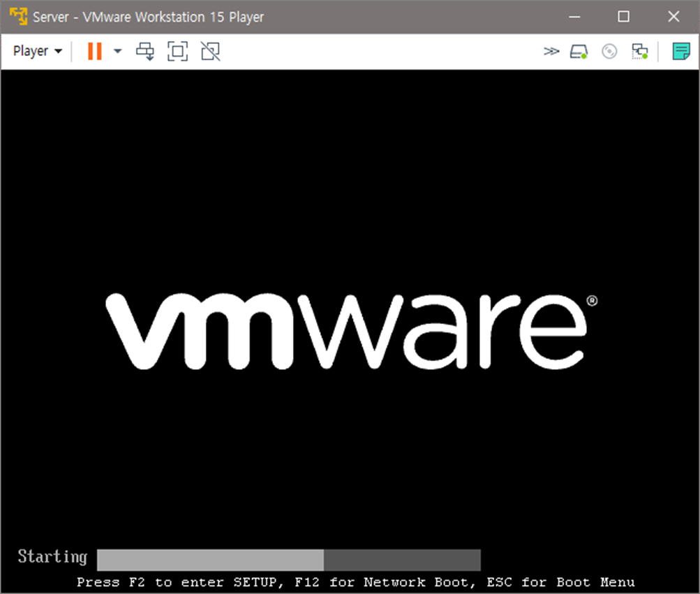
Task: Enter full screen mode
Action: (178, 51)
